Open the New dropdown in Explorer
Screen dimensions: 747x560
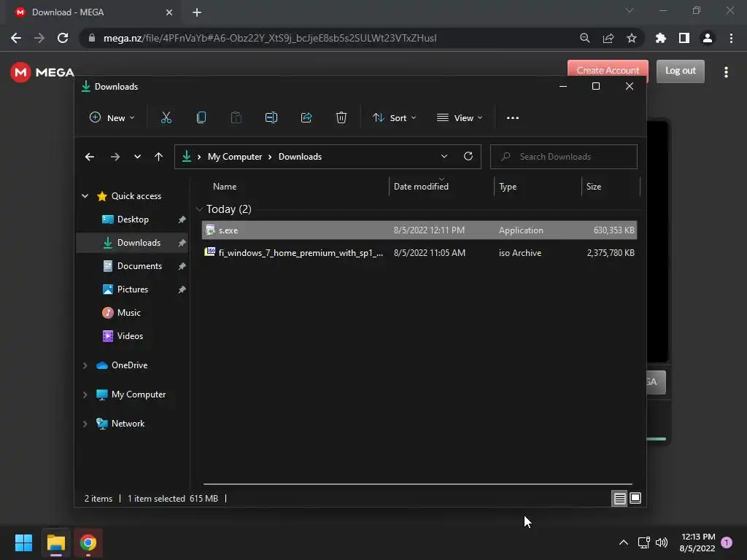point(112,117)
